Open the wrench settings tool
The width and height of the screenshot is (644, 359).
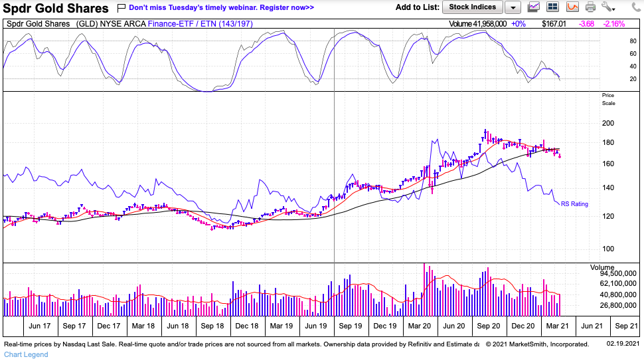click(x=607, y=7)
